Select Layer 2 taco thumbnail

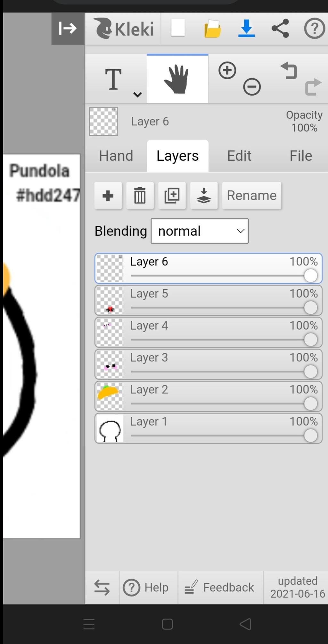110,396
